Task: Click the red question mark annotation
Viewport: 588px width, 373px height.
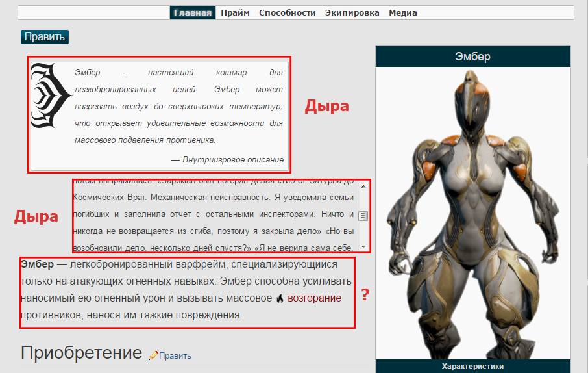Action: point(365,294)
